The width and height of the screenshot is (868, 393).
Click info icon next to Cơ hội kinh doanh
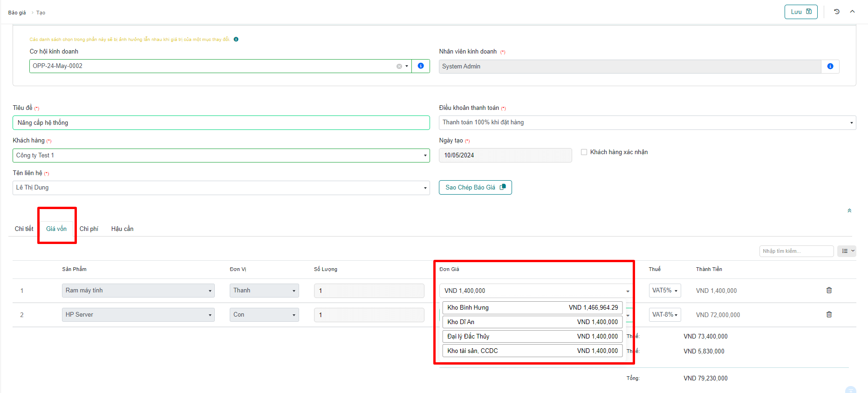(421, 66)
